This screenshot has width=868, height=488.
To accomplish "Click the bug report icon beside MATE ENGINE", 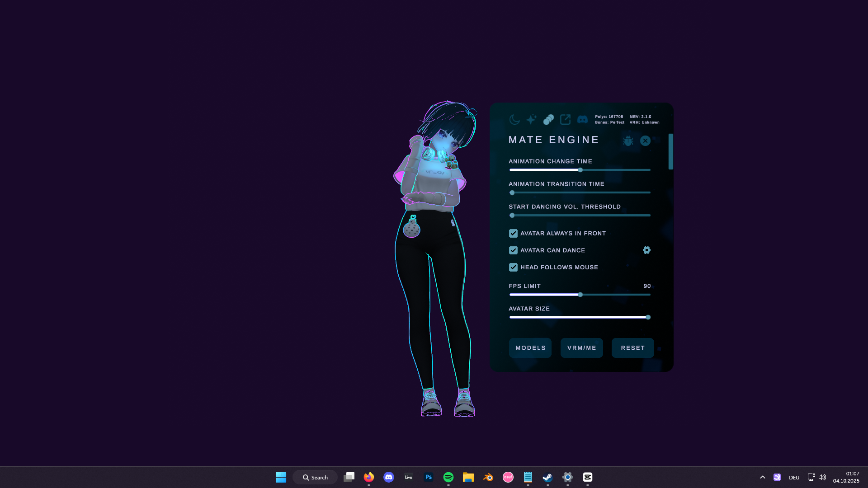I will tap(628, 141).
